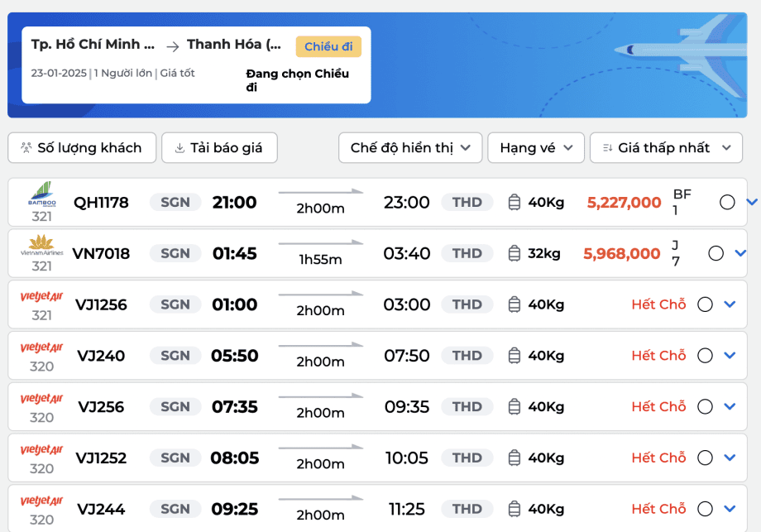Open the Hạng vé dropdown
The height and width of the screenshot is (532, 761).
point(536,148)
